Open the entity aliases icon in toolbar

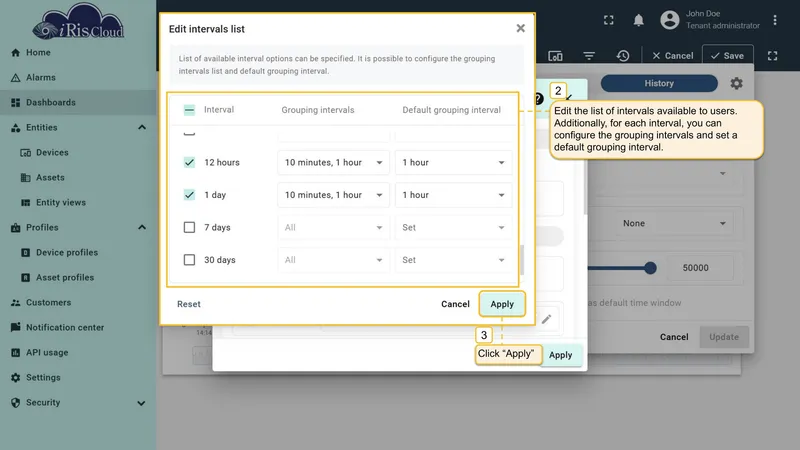[x=555, y=56]
